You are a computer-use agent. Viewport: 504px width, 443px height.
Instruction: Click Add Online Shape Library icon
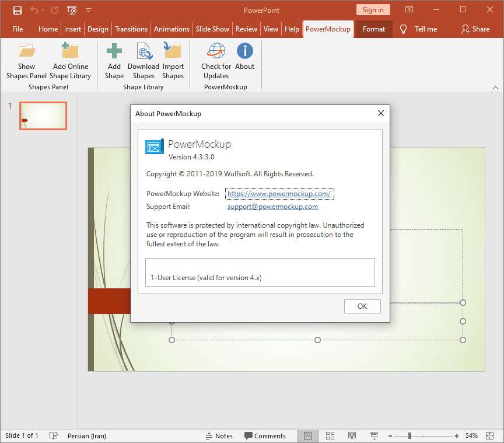pos(70,51)
